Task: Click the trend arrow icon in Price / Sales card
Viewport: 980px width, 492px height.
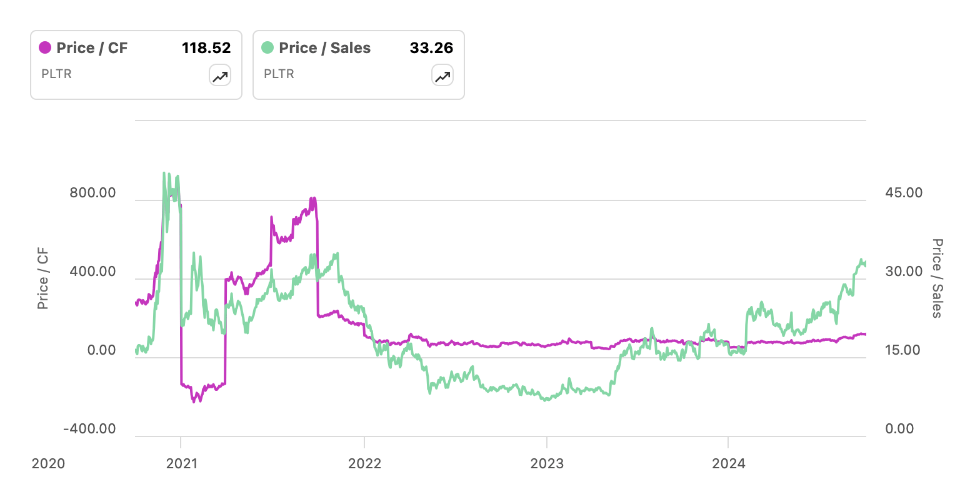Action: coord(442,76)
